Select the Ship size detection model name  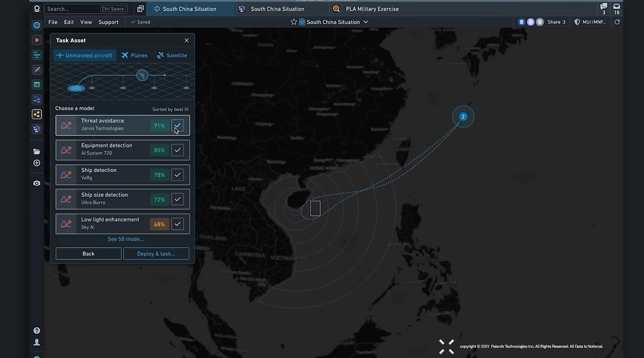pos(105,195)
